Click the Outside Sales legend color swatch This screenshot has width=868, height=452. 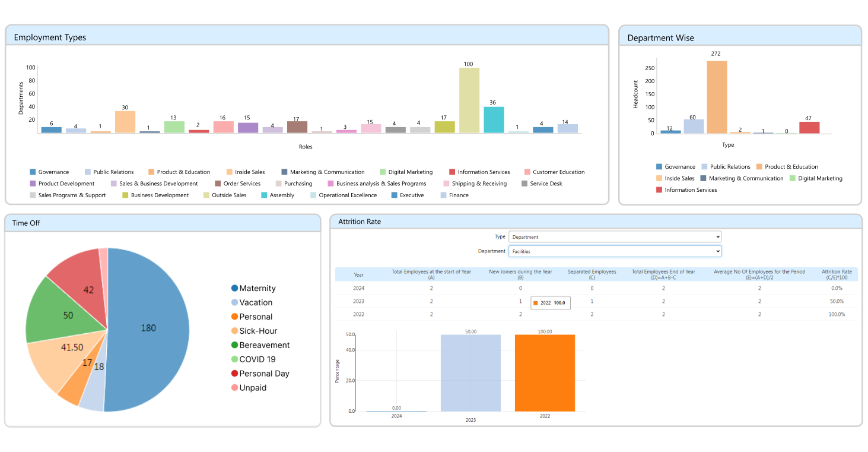pyautogui.click(x=206, y=195)
